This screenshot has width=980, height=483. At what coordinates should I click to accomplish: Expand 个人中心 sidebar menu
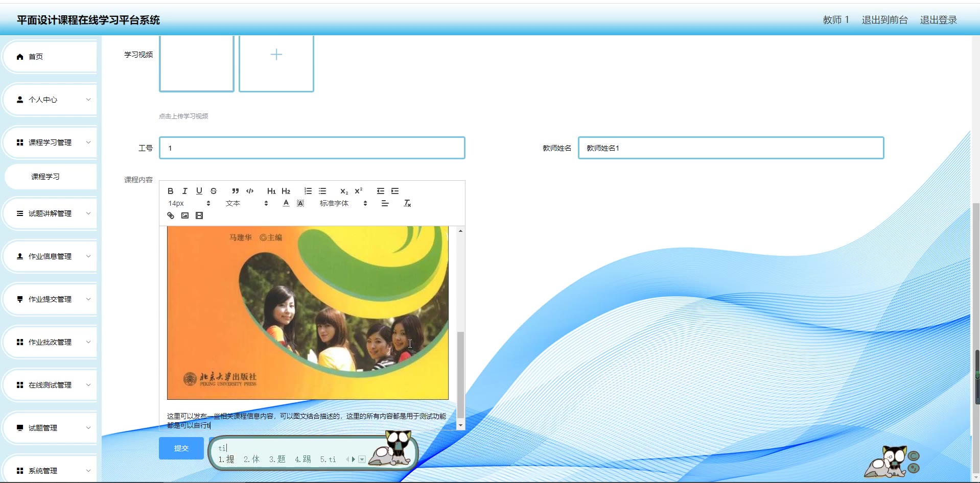point(50,100)
